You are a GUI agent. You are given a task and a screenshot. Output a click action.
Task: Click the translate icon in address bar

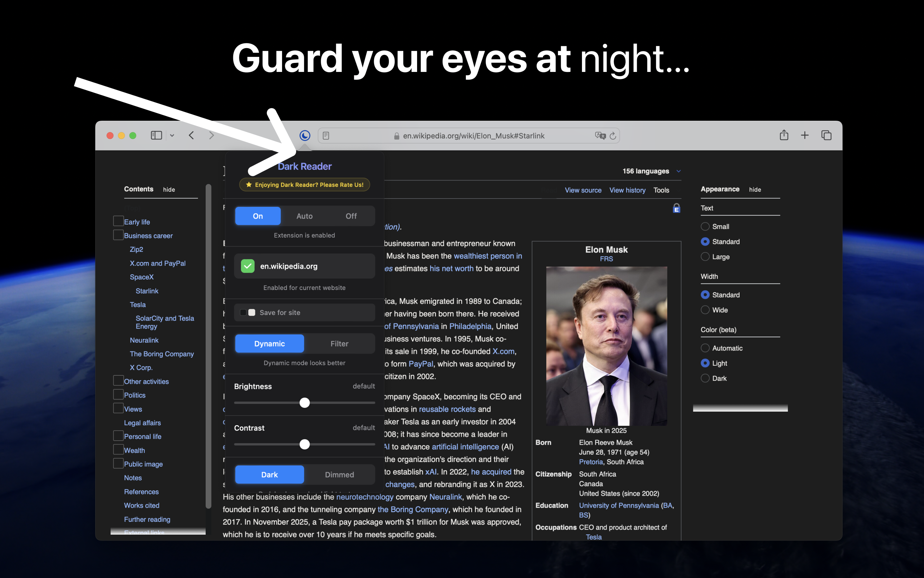(600, 136)
